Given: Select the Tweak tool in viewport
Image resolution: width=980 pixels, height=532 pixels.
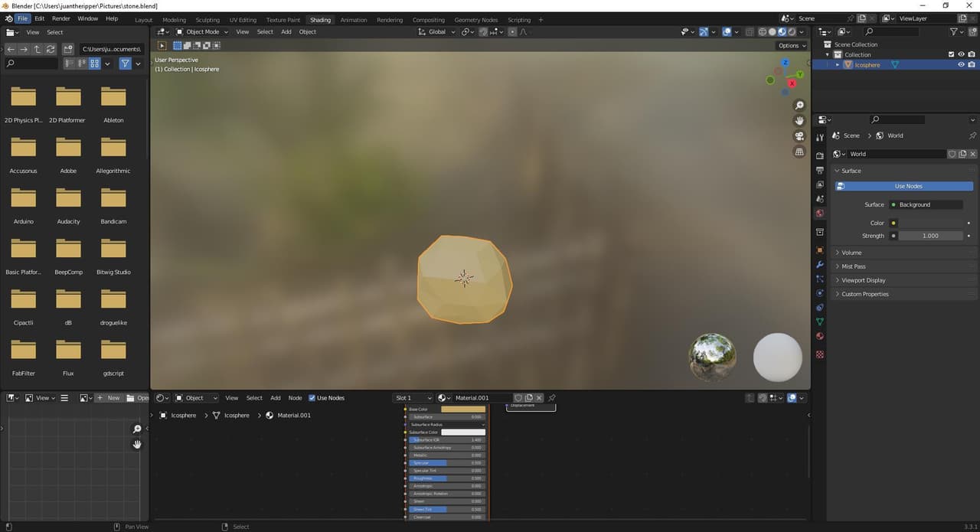Looking at the screenshot, I should [x=162, y=45].
